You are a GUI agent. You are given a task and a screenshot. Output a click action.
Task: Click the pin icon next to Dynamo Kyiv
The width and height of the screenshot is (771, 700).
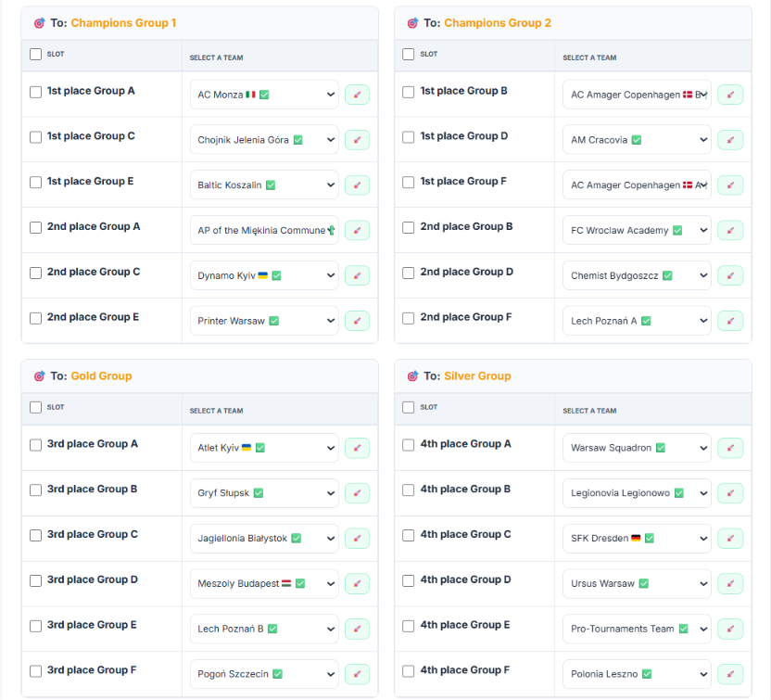click(357, 275)
